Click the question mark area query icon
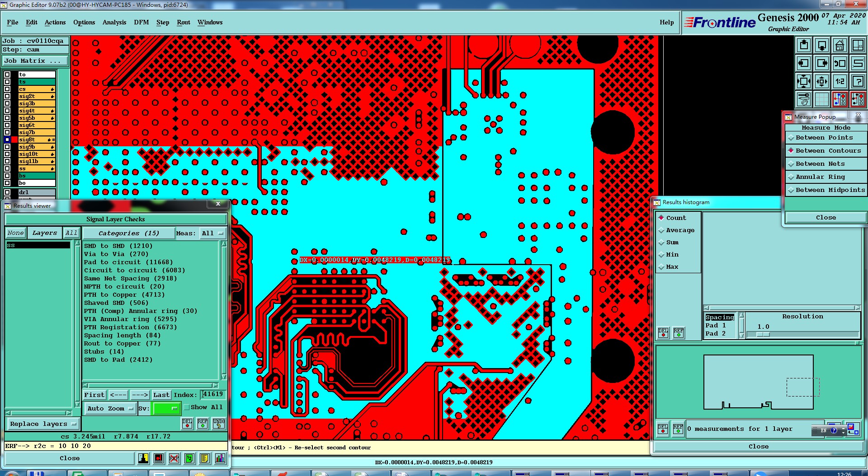This screenshot has width=868, height=476. coord(858,81)
